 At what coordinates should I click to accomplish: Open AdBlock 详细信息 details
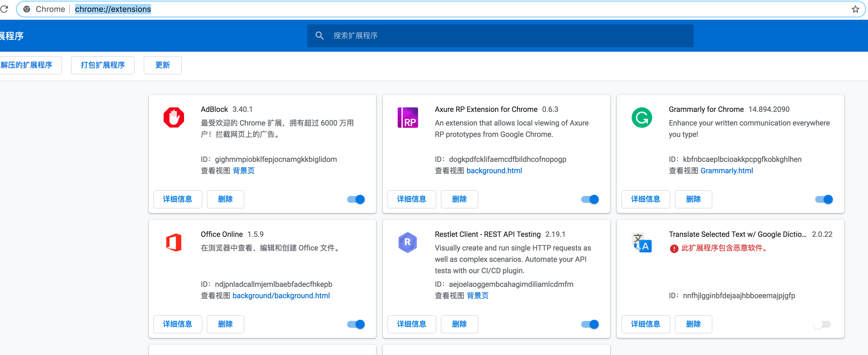[x=178, y=199]
